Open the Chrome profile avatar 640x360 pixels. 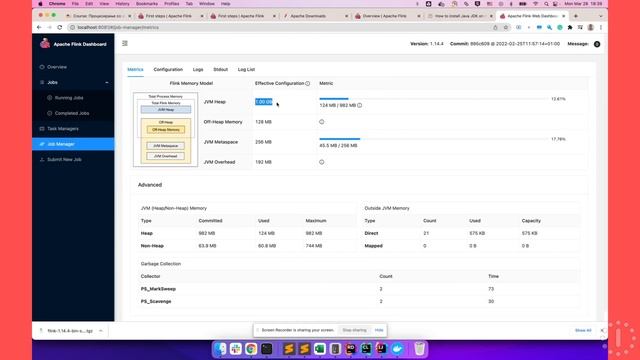(591, 27)
